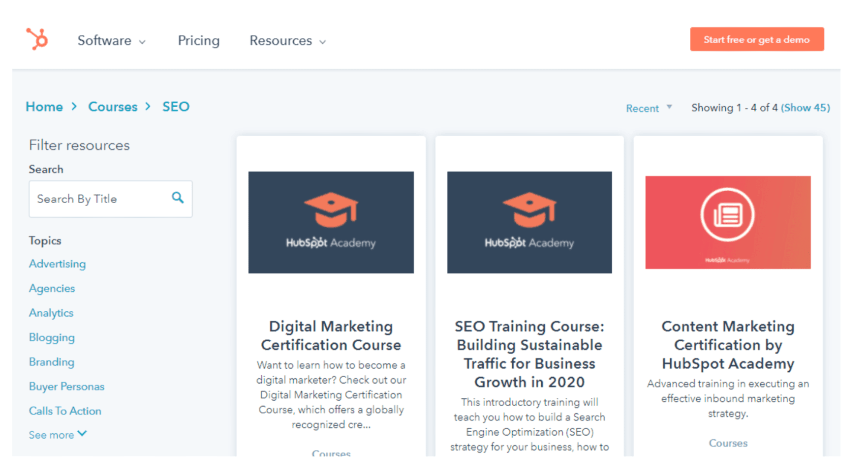Open Content Marketing Certification thumbnail image
This screenshot has width=868, height=475.
728,222
